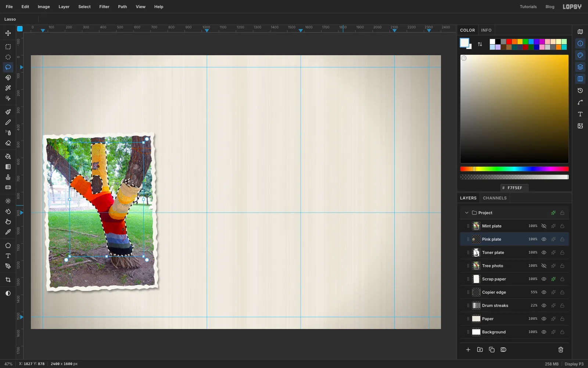Hide the Toner plate layer
The width and height of the screenshot is (588, 368).
544,252
